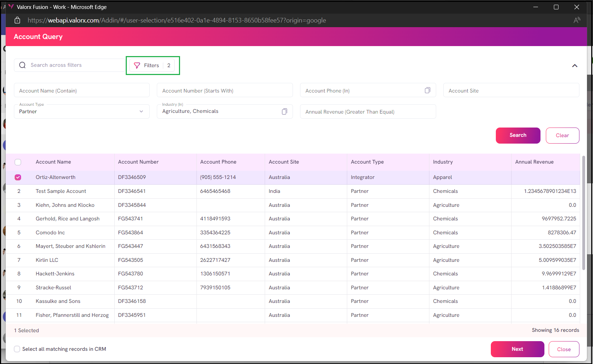Enable Select all matching records in CRM

17,349
